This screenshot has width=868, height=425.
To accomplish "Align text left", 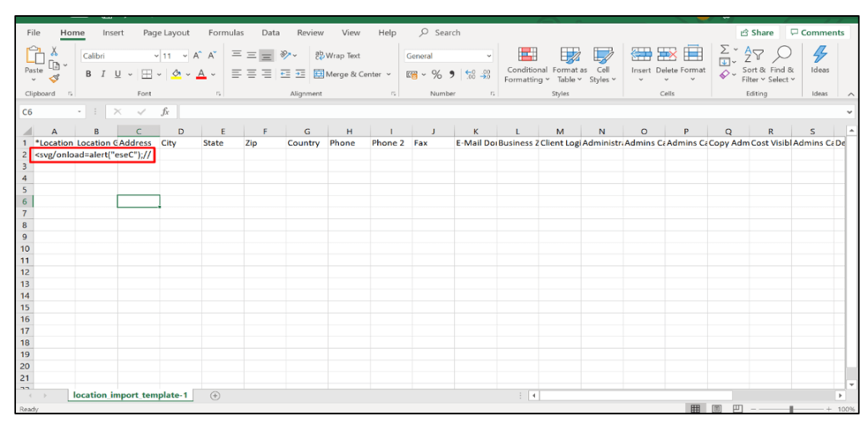I will [x=236, y=74].
